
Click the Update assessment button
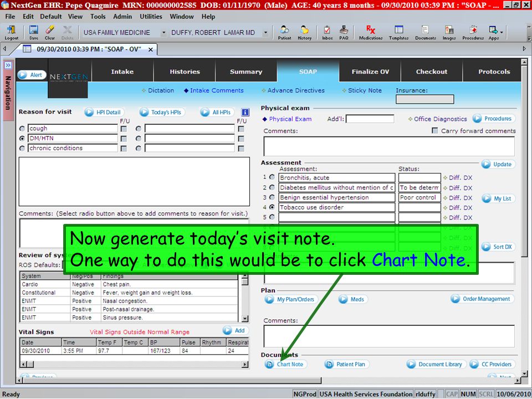(x=498, y=164)
